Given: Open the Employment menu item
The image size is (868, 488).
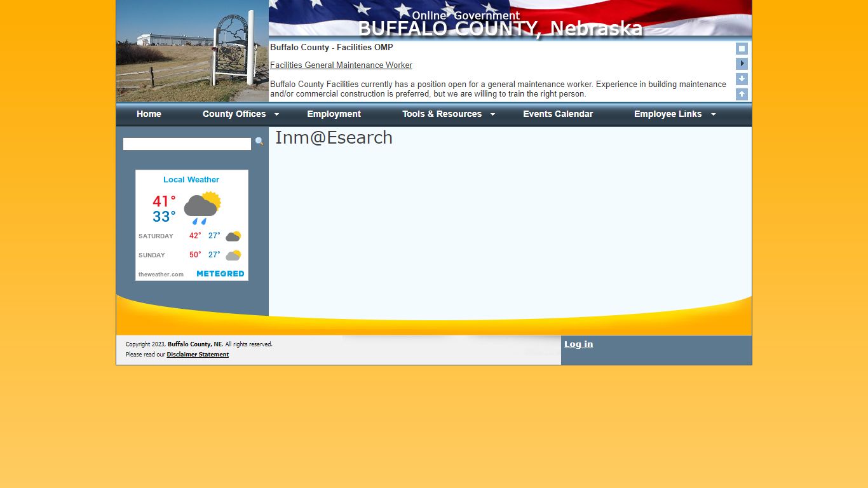Looking at the screenshot, I should 334,114.
